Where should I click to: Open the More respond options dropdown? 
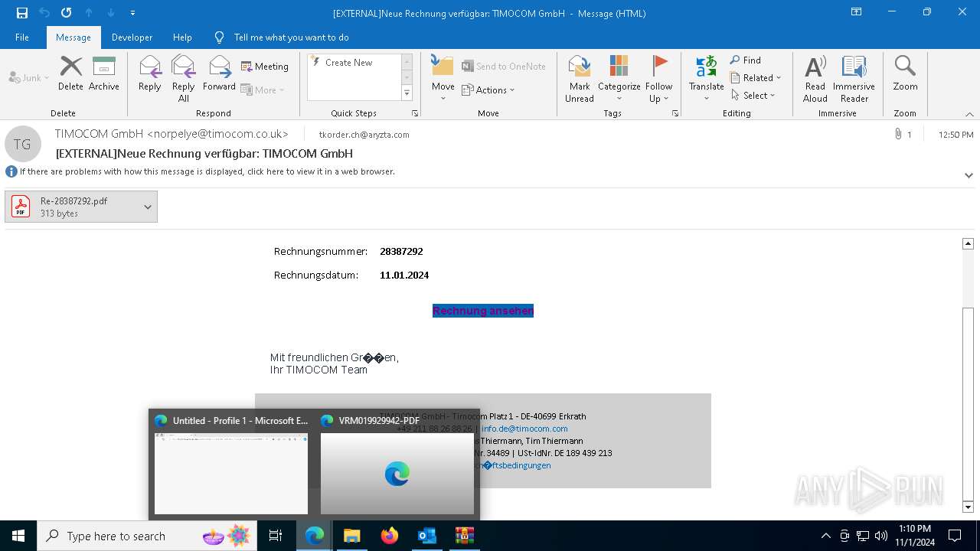(x=263, y=90)
